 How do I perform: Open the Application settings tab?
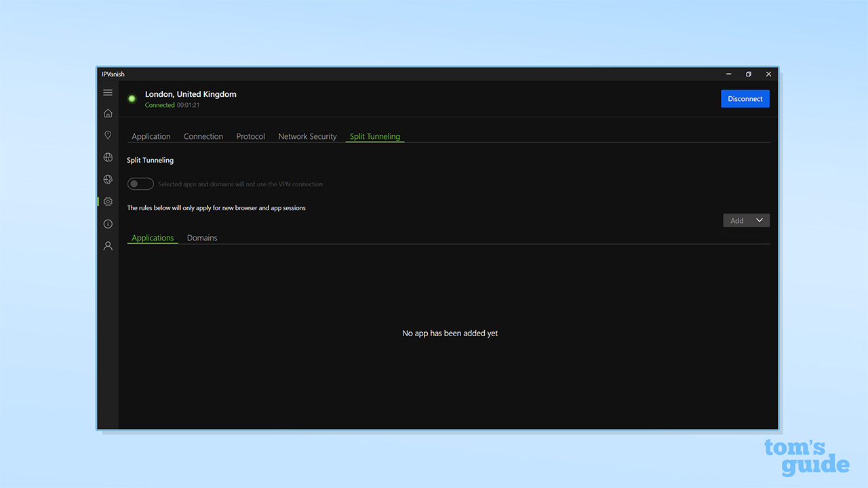151,136
